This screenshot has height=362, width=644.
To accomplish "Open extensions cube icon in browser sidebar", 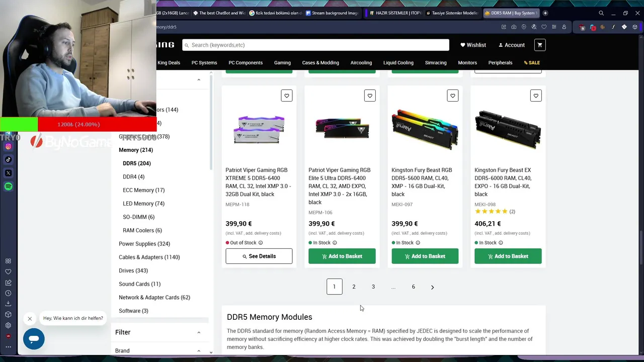I will point(8,314).
